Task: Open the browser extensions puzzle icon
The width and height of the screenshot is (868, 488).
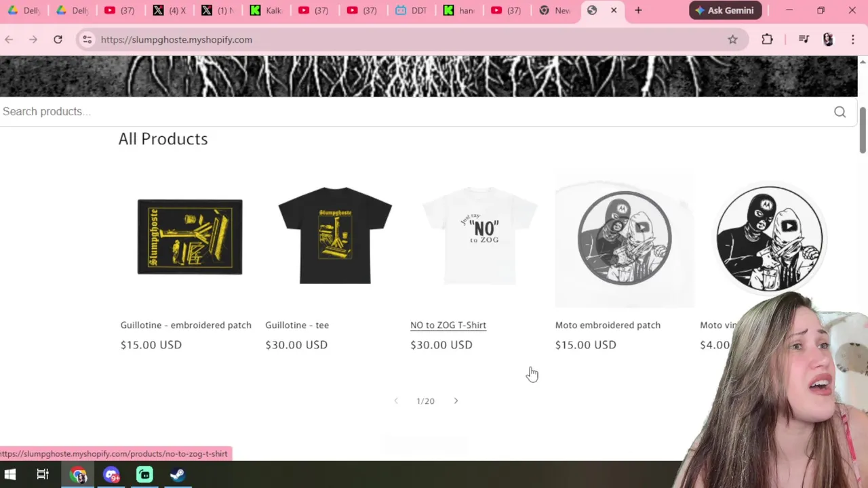Action: pyautogui.click(x=767, y=39)
